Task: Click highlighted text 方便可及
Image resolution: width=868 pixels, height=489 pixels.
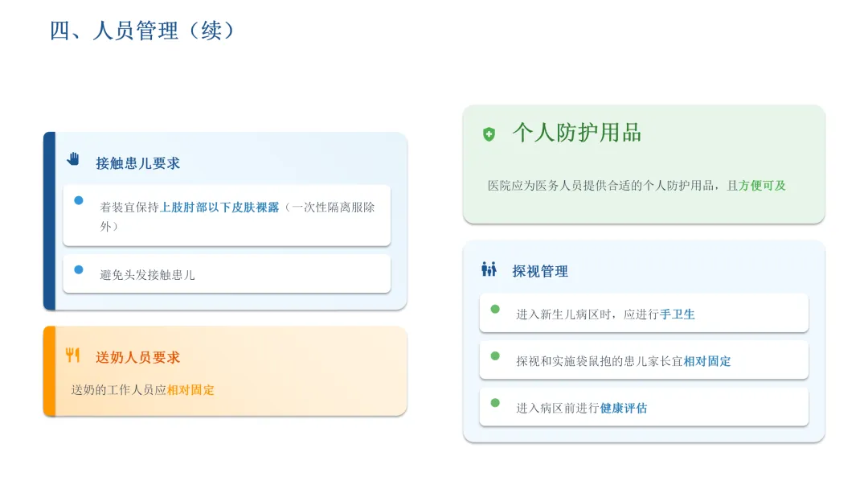Action: pos(762,186)
